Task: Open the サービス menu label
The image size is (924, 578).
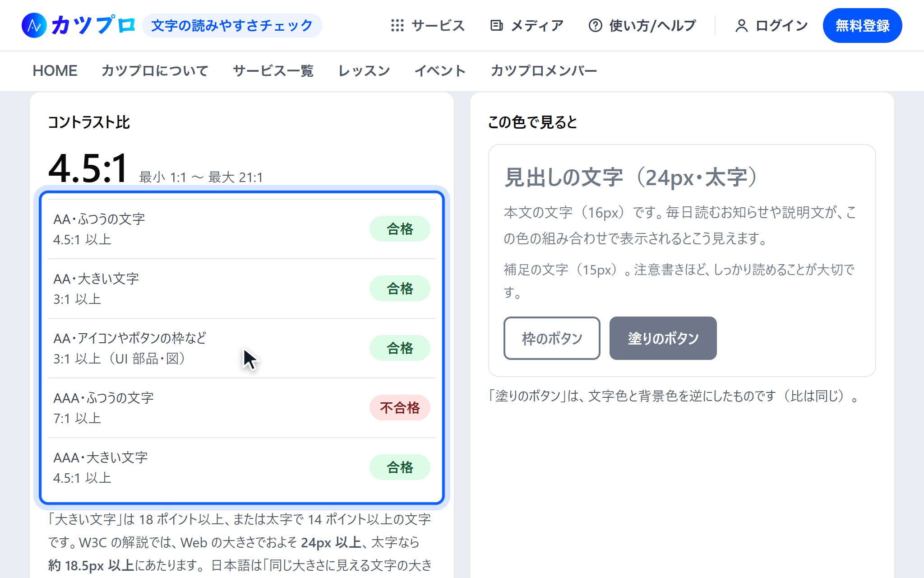Action: point(438,26)
